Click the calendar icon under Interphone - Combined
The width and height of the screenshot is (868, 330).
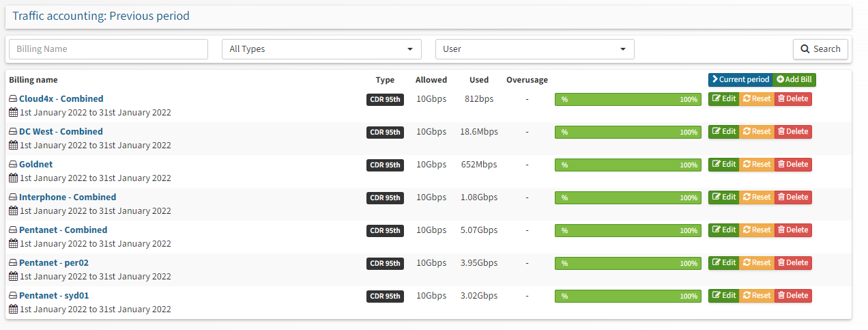(x=13, y=211)
